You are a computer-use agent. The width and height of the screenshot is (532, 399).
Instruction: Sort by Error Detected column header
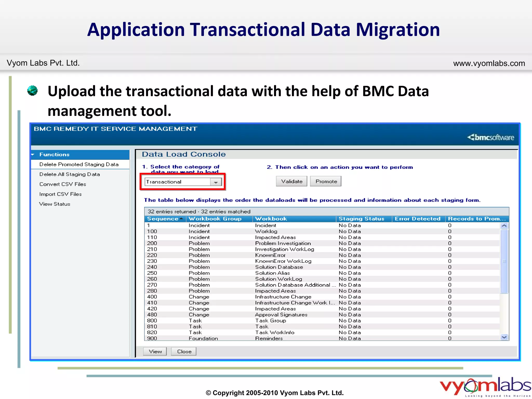[419, 219]
